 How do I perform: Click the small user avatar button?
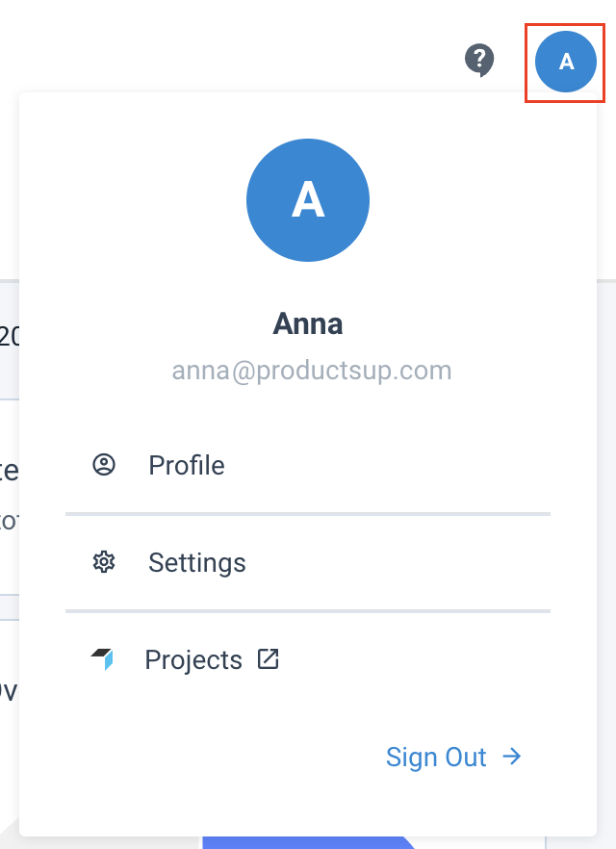[566, 62]
